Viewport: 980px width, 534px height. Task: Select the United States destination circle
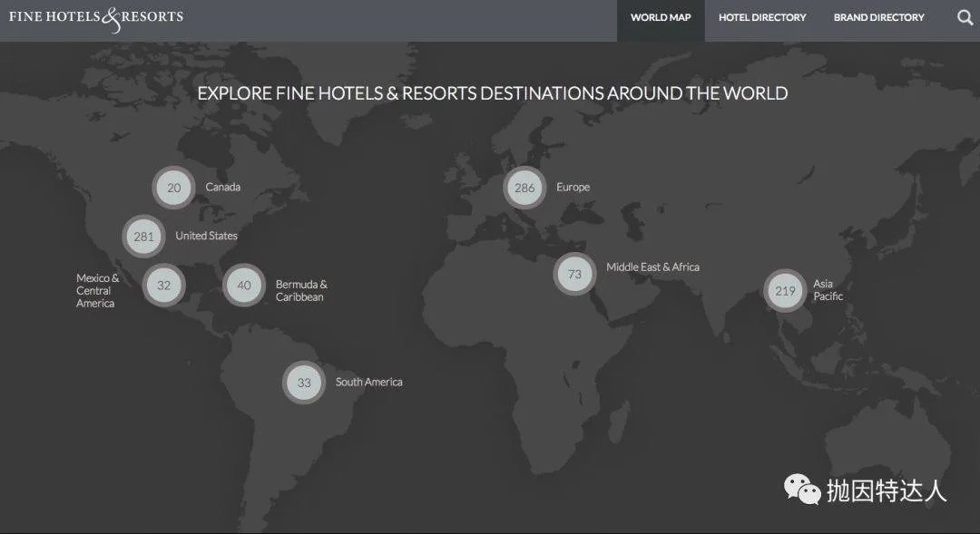click(x=142, y=236)
